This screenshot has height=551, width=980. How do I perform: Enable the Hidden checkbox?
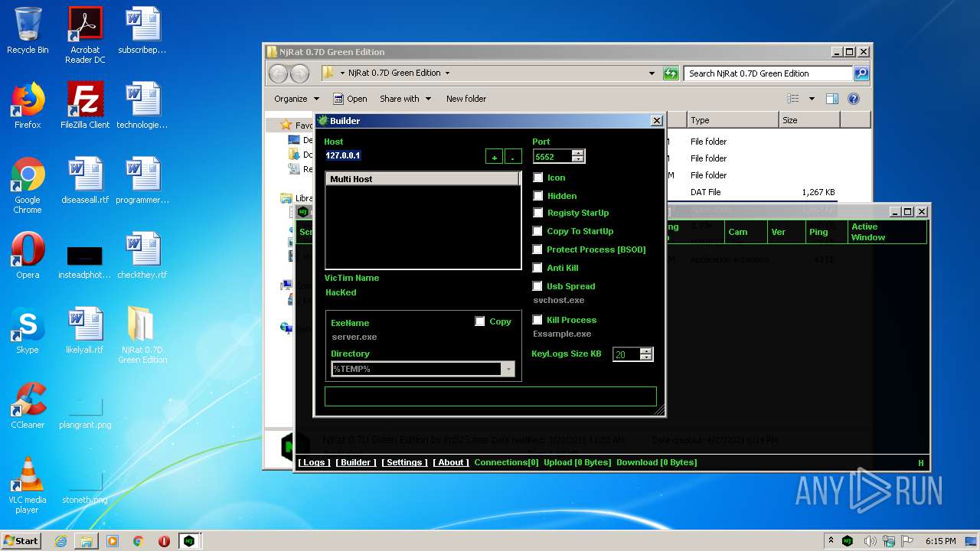click(538, 196)
